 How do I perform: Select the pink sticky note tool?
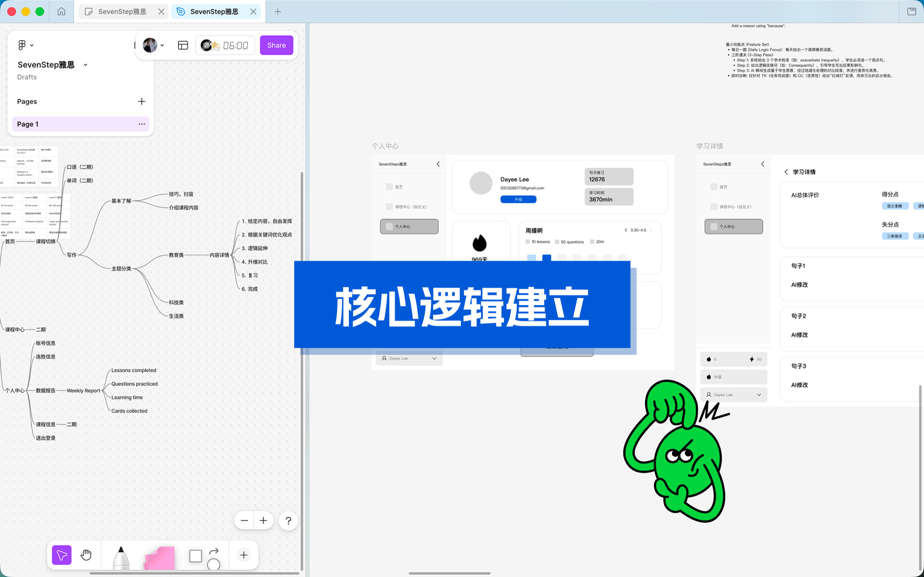160,558
